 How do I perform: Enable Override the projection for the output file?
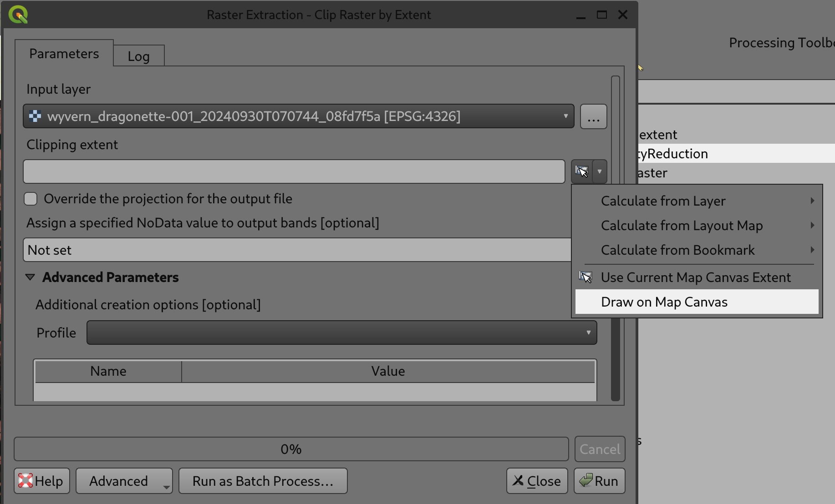click(x=30, y=199)
